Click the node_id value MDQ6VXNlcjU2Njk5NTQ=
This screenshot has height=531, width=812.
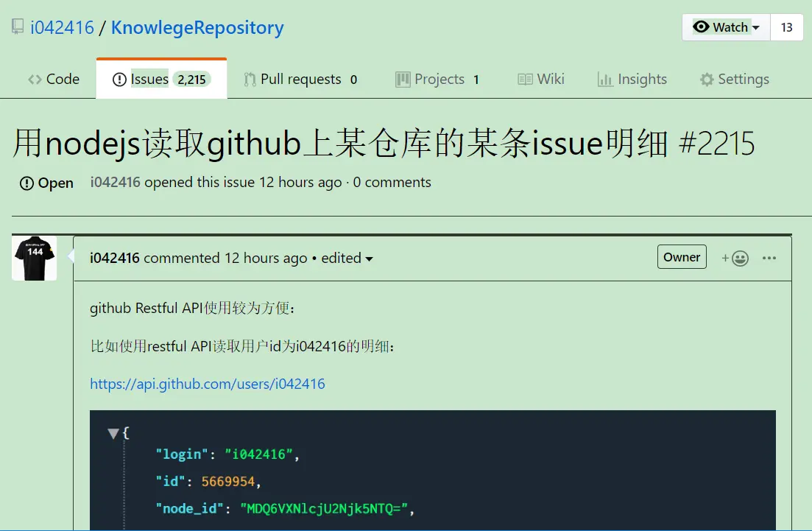tap(324, 509)
